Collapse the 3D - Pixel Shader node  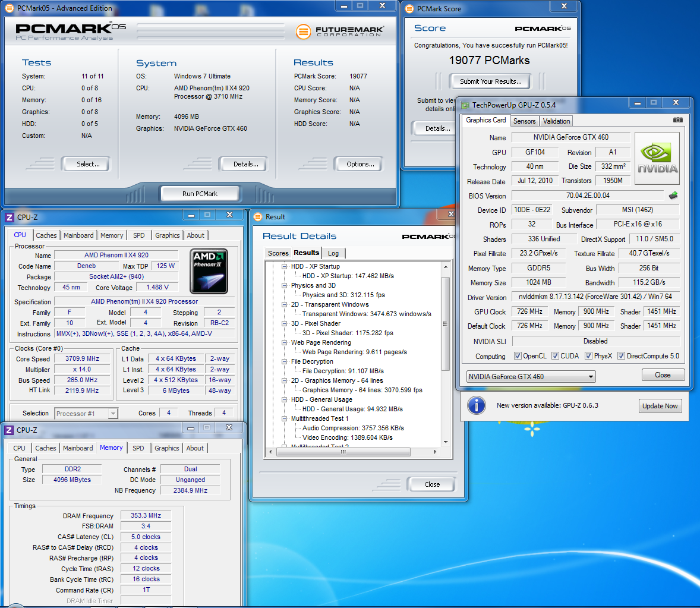285,324
